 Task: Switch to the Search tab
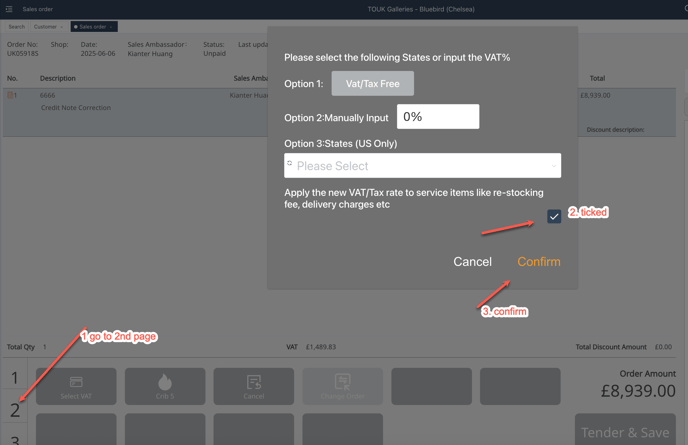click(17, 27)
